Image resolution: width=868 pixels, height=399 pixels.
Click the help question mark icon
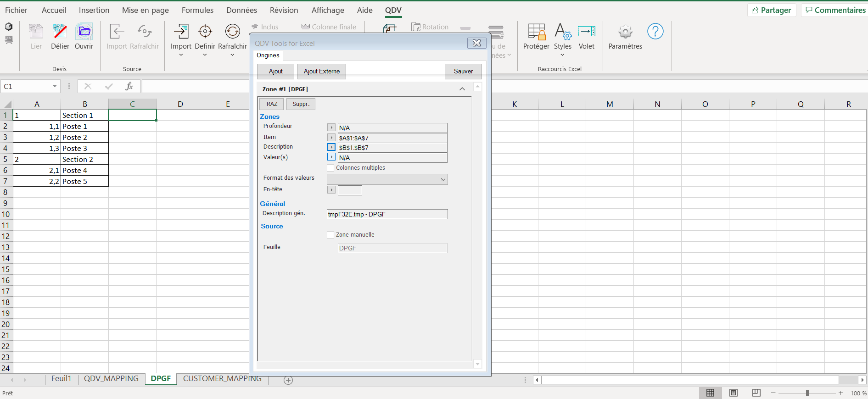(x=655, y=32)
